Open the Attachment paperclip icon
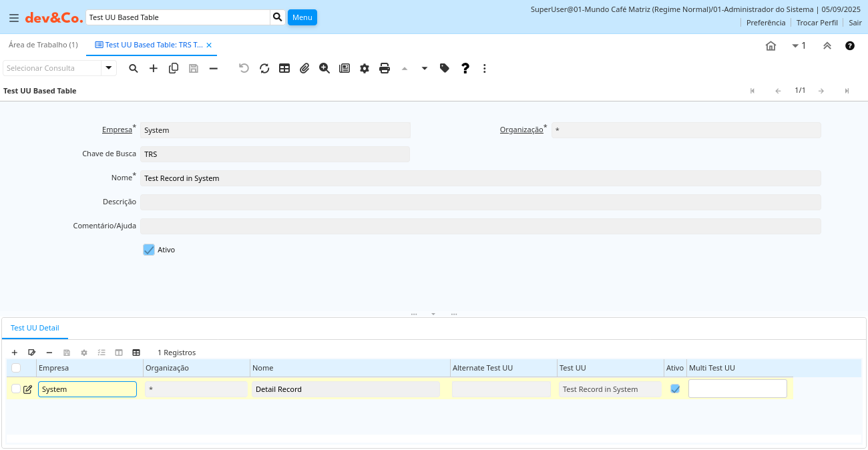Screen dimensions: 868x450 304,68
